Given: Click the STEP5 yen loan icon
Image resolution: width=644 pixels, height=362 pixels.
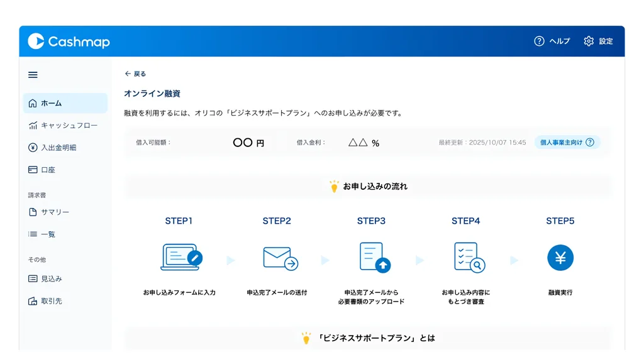Looking at the screenshot, I should (560, 258).
